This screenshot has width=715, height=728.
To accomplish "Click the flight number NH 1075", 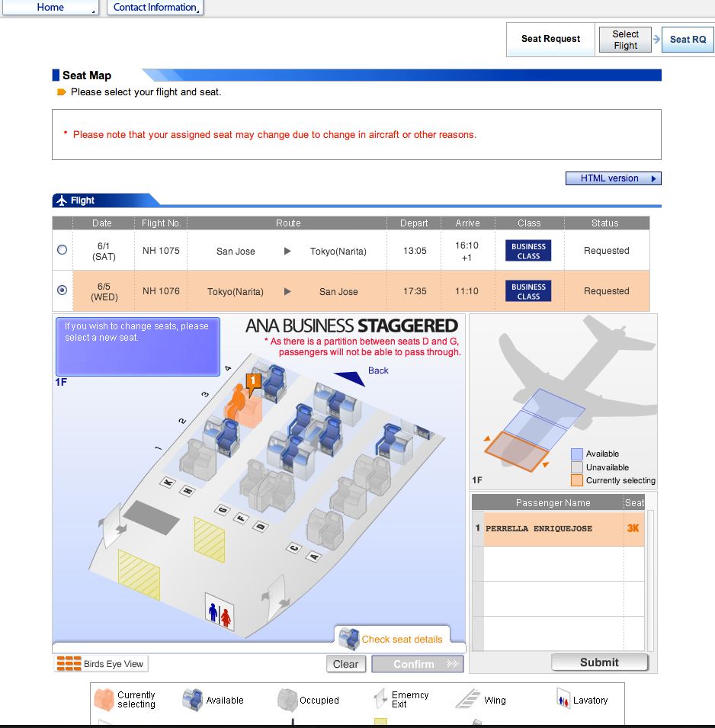I will click(161, 251).
